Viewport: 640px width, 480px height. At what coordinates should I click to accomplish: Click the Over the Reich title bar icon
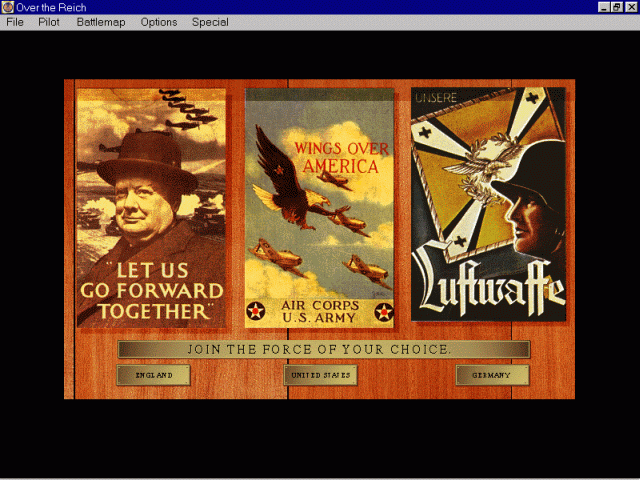point(7,7)
